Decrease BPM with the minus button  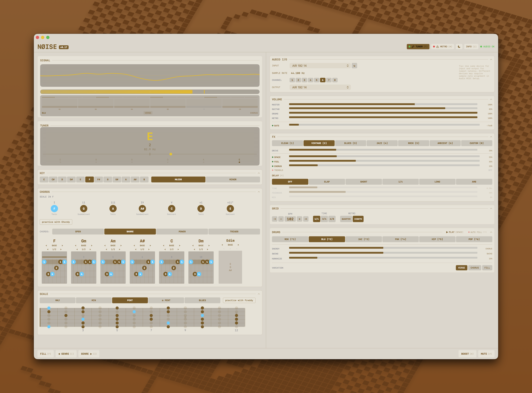tap(281, 219)
